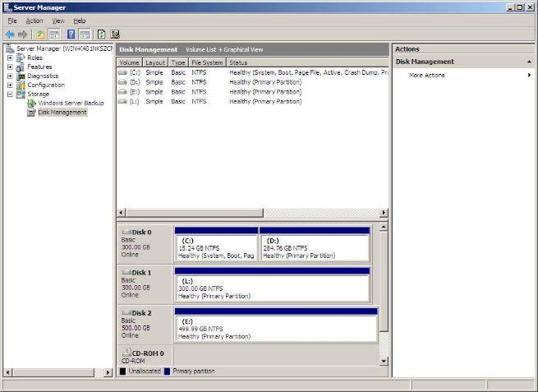Select the Disk Management tree item

pyautogui.click(x=62, y=113)
